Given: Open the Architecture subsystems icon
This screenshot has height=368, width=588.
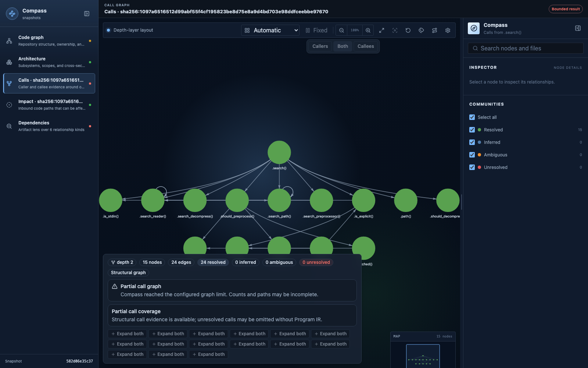Looking at the screenshot, I should (9, 62).
